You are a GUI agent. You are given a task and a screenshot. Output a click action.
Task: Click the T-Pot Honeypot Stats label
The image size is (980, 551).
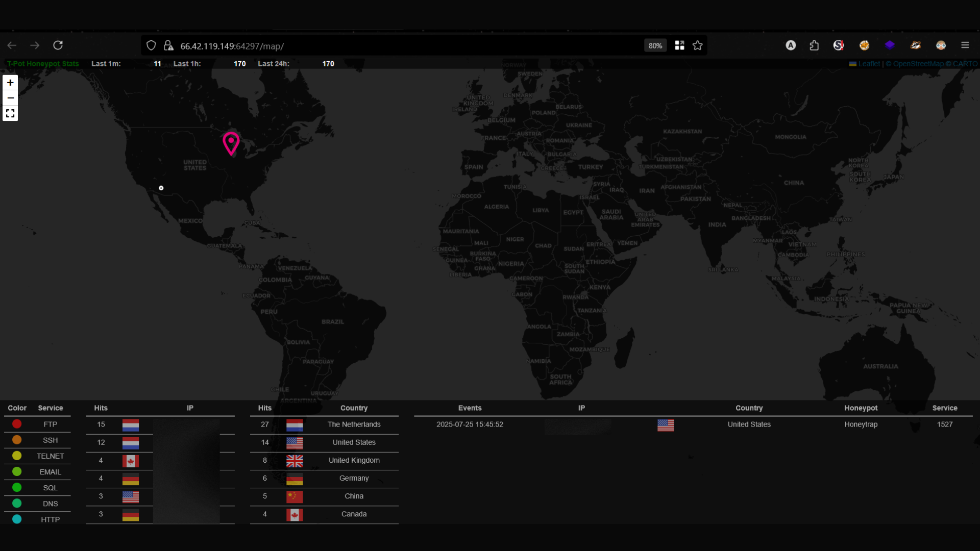coord(43,64)
